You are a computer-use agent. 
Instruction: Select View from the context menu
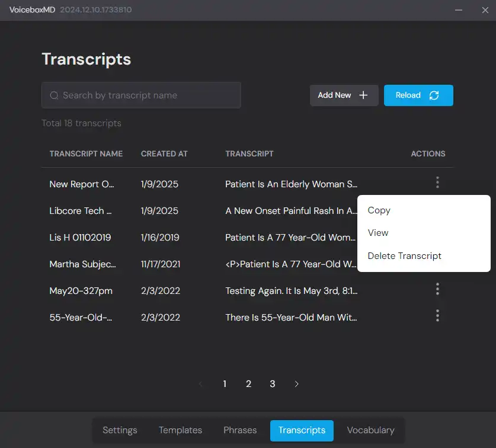(378, 233)
